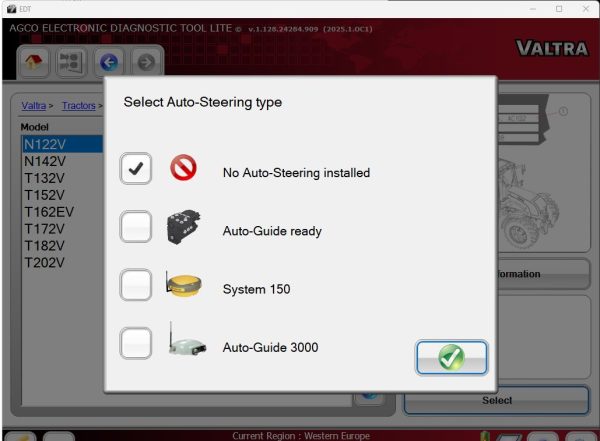Click the Information button behind dialog
The height and width of the screenshot is (441, 600).
click(x=543, y=274)
